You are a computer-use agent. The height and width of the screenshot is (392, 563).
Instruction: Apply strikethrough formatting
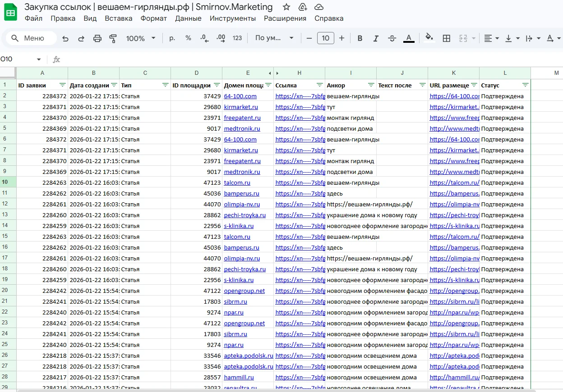click(392, 38)
